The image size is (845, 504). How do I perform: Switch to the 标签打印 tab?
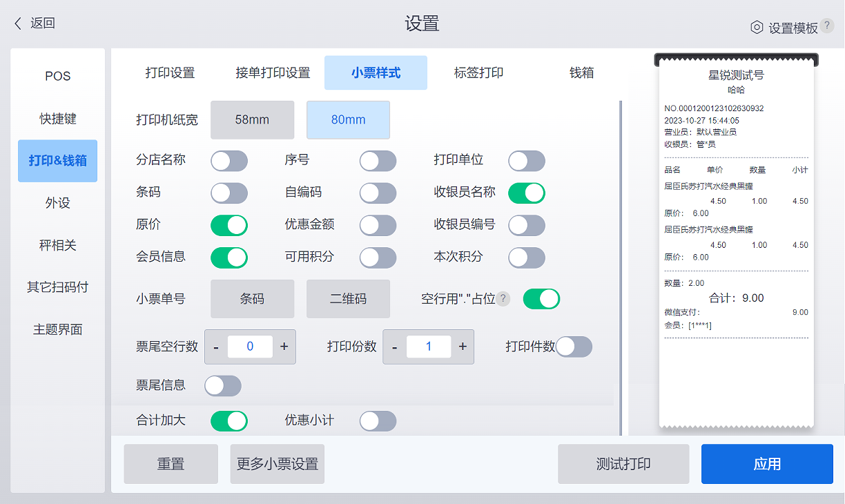pyautogui.click(x=478, y=73)
